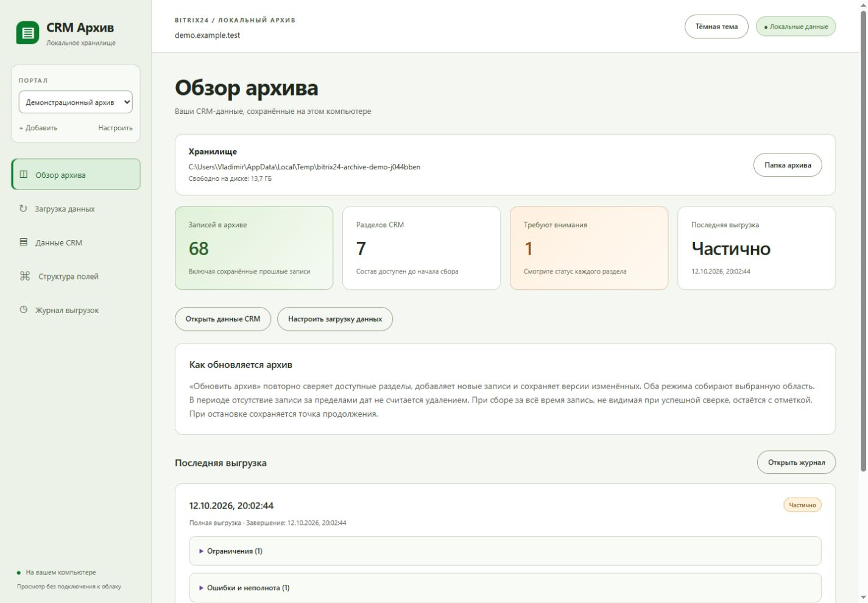Click the Открыть данные CRM button
Viewport: 868px width, 603px height.
click(223, 319)
